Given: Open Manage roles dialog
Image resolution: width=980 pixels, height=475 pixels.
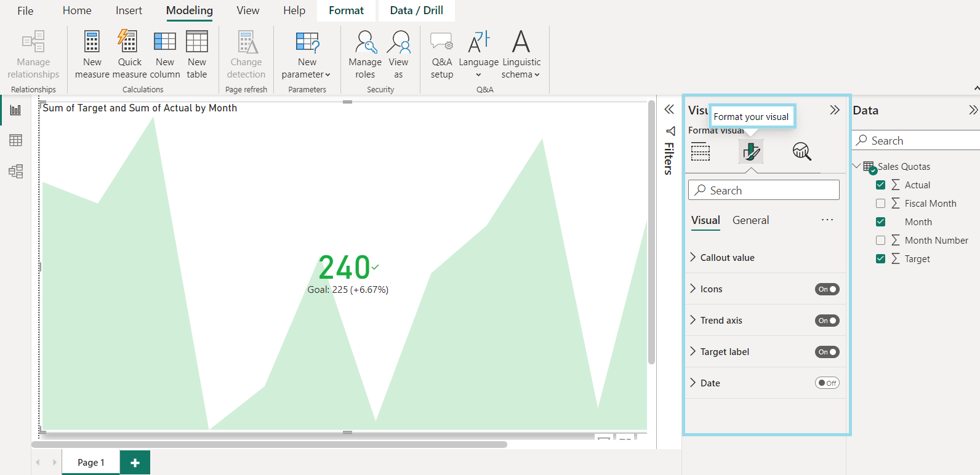Looking at the screenshot, I should pos(365,55).
